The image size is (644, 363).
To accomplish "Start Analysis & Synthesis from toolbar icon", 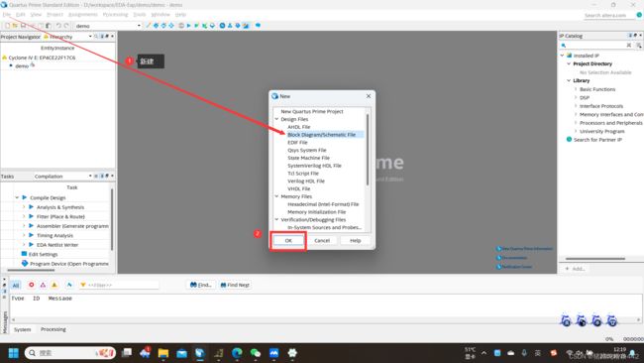I will [x=196, y=26].
